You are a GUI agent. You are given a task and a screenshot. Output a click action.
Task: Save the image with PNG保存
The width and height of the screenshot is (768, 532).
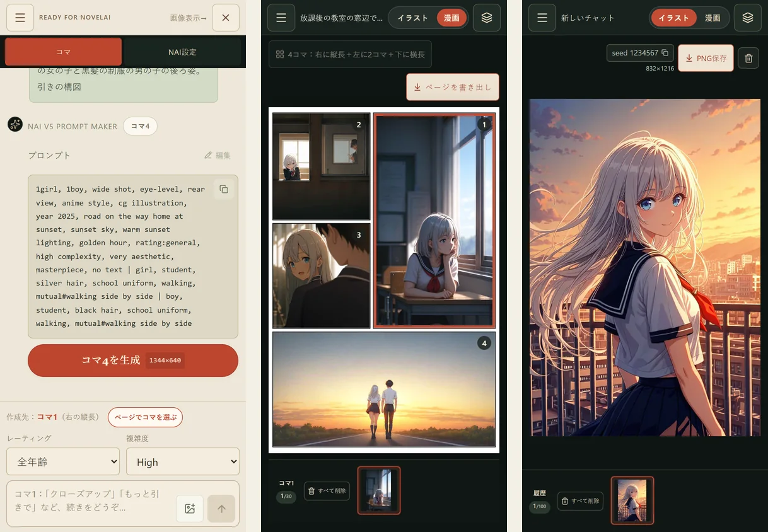(706, 58)
